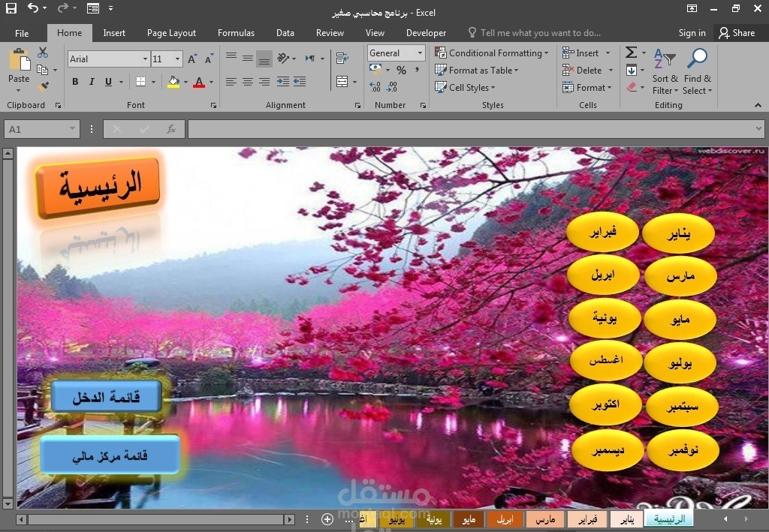Select the Cut scissors icon
The height and width of the screenshot is (532, 769).
(x=43, y=53)
